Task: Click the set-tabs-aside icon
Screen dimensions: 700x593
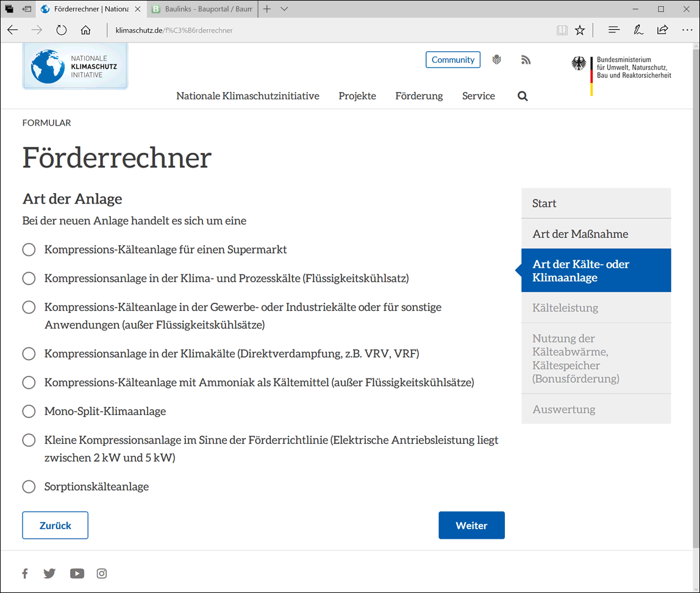Action: 27,9
